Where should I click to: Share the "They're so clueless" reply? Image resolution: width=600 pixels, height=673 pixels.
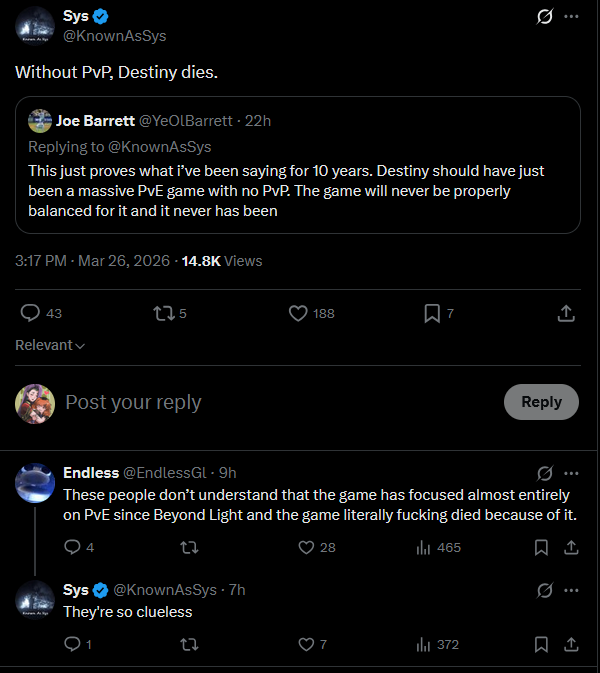[571, 645]
